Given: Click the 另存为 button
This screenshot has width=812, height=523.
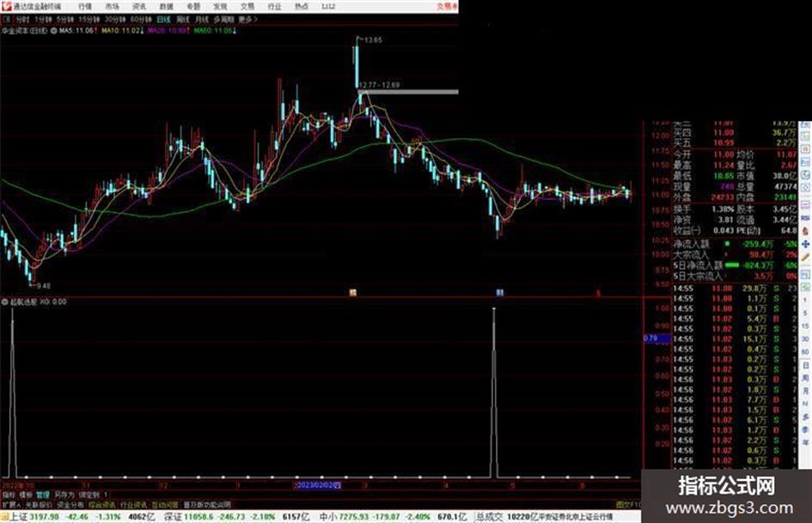Looking at the screenshot, I should [x=64, y=495].
